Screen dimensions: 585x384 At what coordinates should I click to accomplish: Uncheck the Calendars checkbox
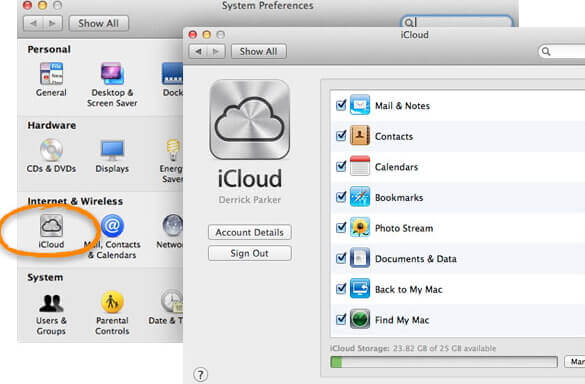341,166
